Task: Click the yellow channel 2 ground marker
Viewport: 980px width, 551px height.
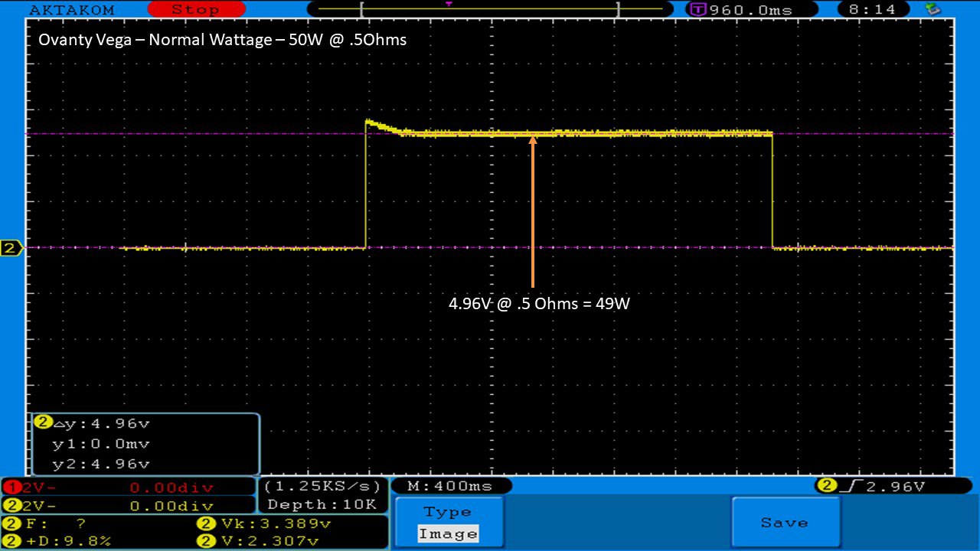Action: pyautogui.click(x=11, y=248)
